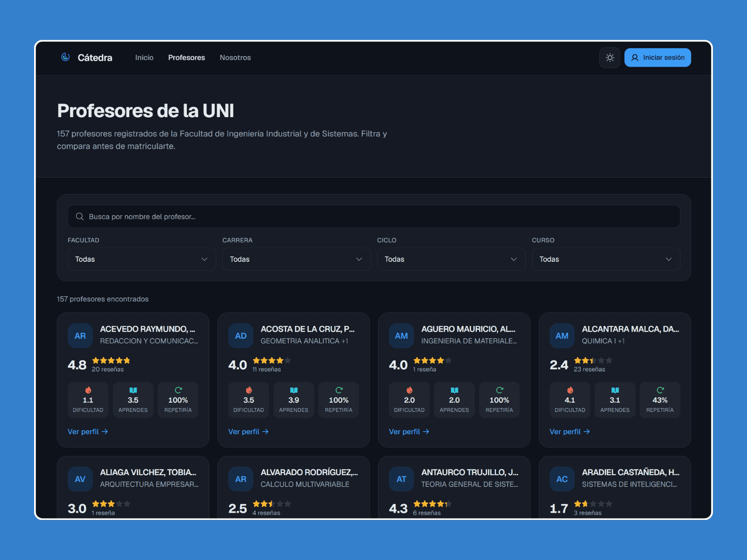Open Ver perfil for Alcantara Malca

(x=570, y=432)
